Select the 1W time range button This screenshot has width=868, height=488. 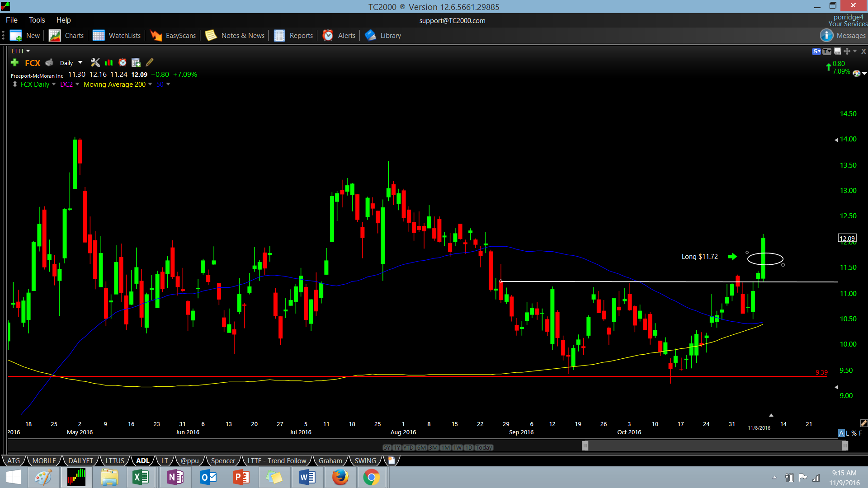coord(458,447)
